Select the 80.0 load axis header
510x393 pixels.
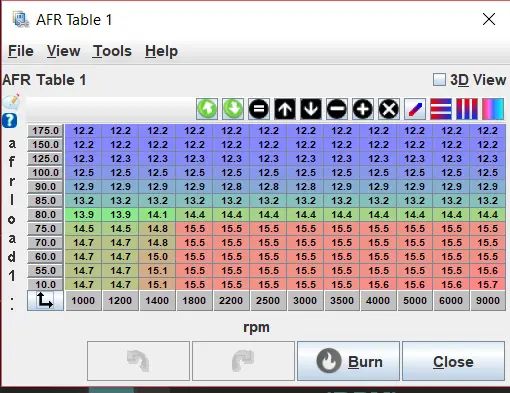click(45, 214)
